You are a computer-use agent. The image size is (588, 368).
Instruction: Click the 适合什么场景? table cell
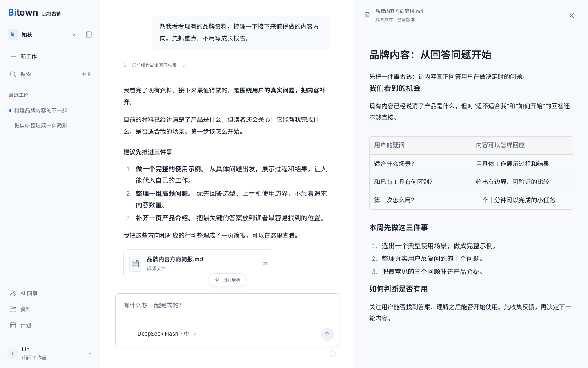point(420,164)
